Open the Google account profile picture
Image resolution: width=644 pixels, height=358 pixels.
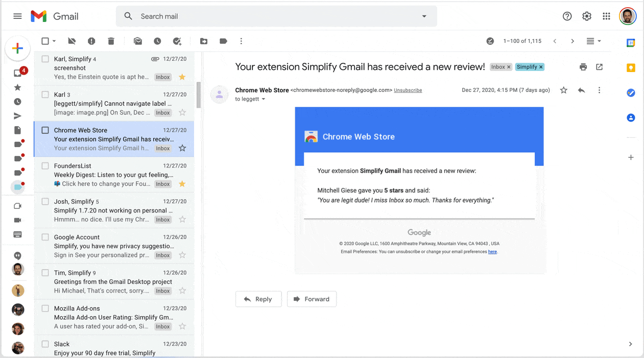[x=628, y=16]
